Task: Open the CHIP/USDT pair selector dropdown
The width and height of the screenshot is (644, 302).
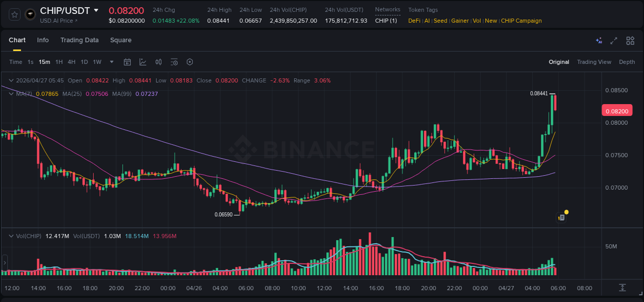Action: pos(96,10)
